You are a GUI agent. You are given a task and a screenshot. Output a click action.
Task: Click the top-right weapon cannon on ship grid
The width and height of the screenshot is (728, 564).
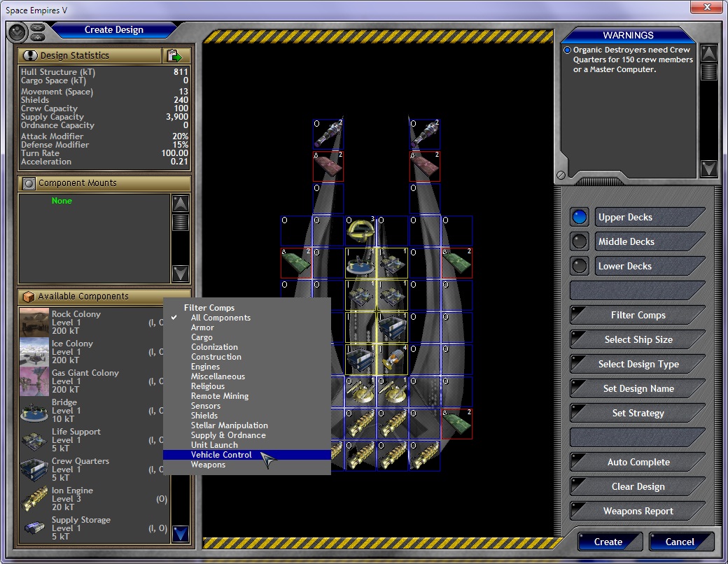coord(425,134)
